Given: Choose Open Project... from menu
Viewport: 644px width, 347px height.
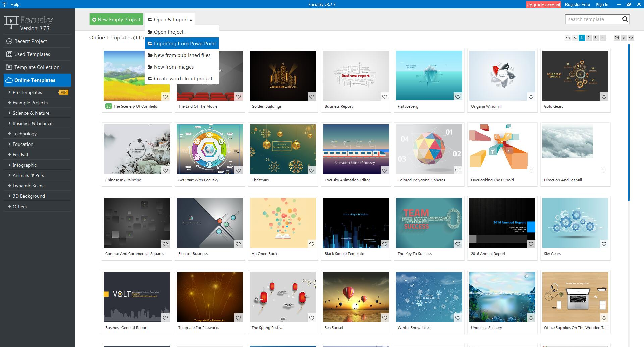Looking at the screenshot, I should (x=182, y=32).
